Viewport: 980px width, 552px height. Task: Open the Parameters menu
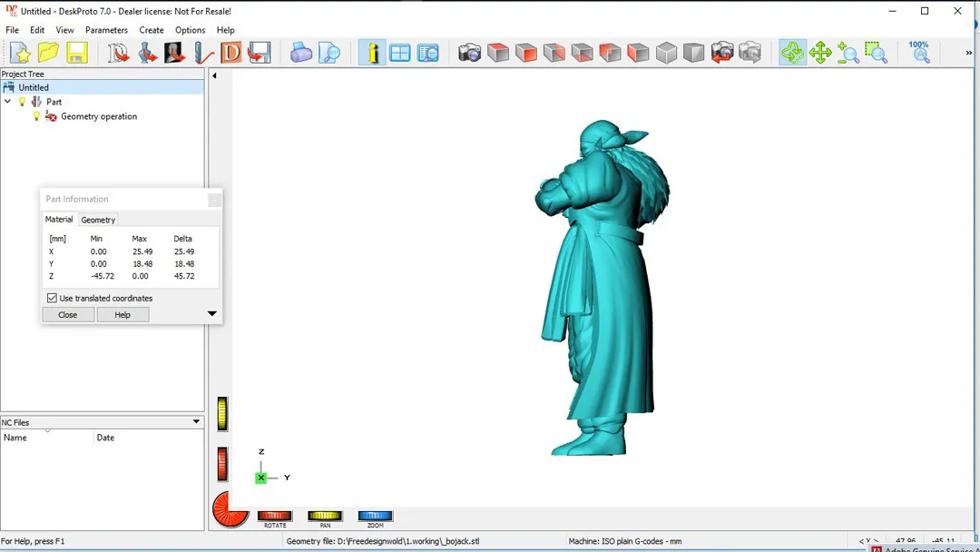tap(106, 30)
